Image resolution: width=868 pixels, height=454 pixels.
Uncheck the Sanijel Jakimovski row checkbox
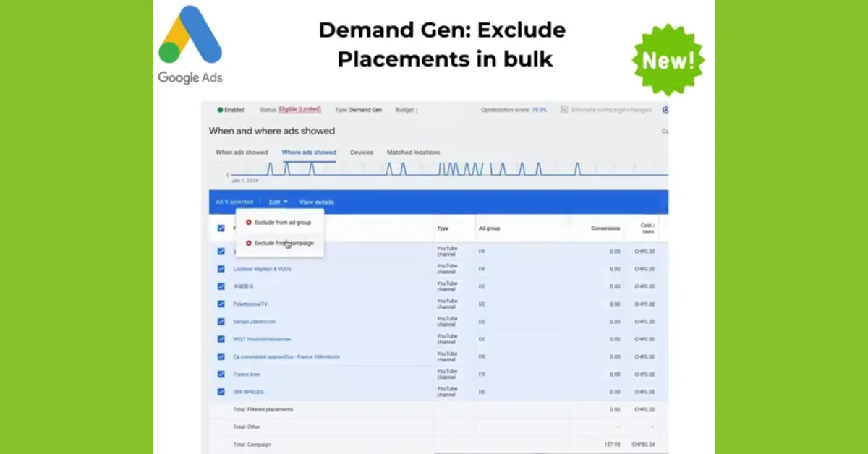[x=221, y=322]
